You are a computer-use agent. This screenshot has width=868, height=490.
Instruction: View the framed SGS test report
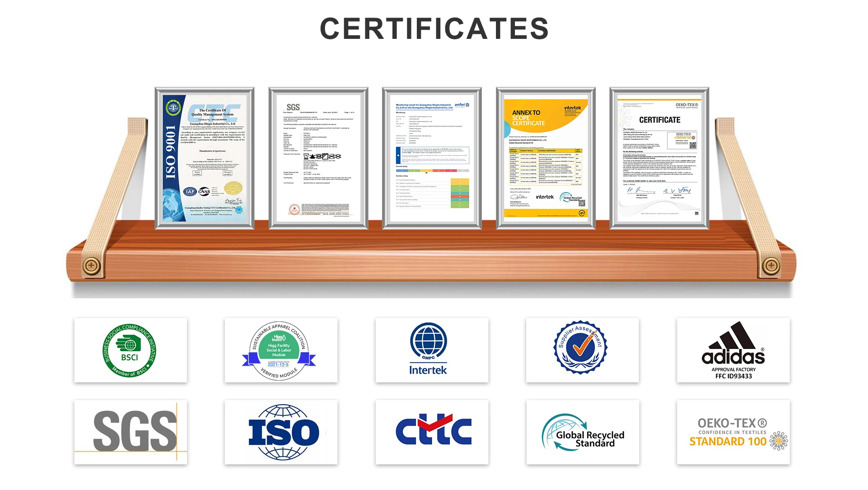click(x=318, y=158)
